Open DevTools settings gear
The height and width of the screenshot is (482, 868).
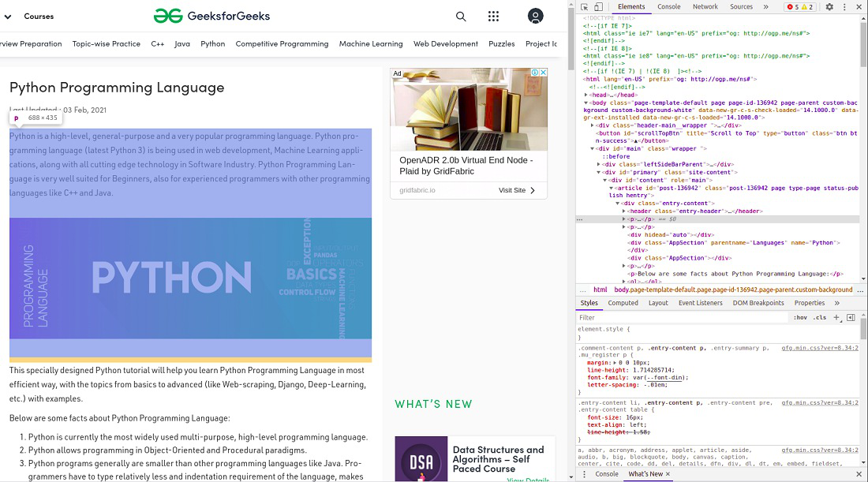(x=829, y=7)
